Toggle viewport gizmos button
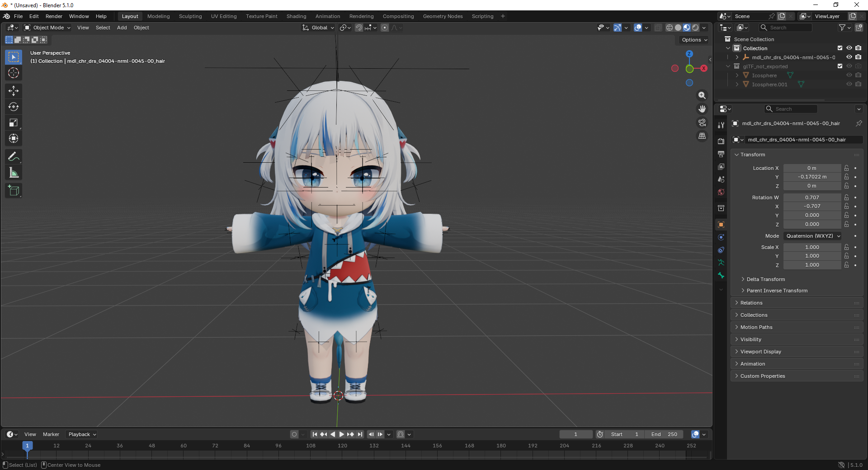868x470 pixels. (618, 28)
